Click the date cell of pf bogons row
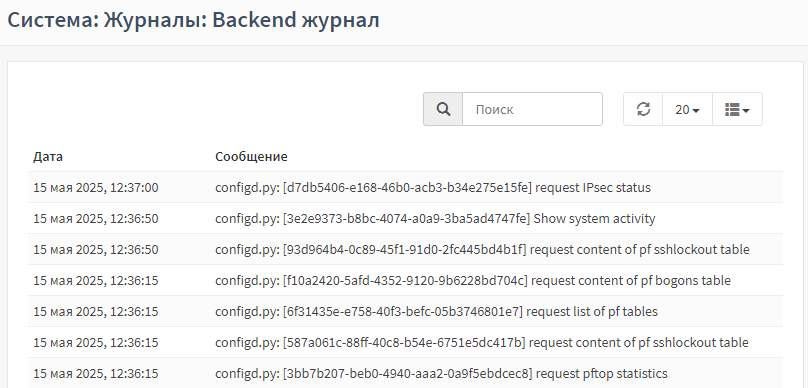 [96, 280]
